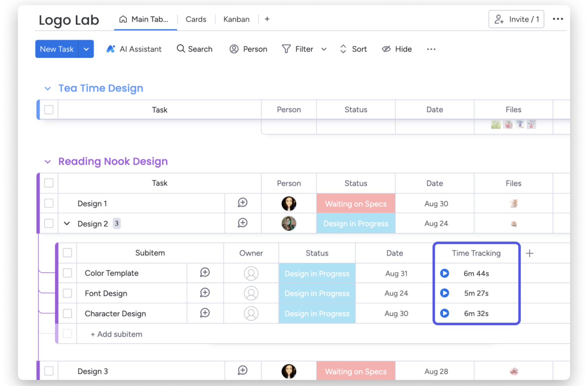Select all Reading Nook Design tasks
This screenshot has width=588, height=386.
coord(49,183)
